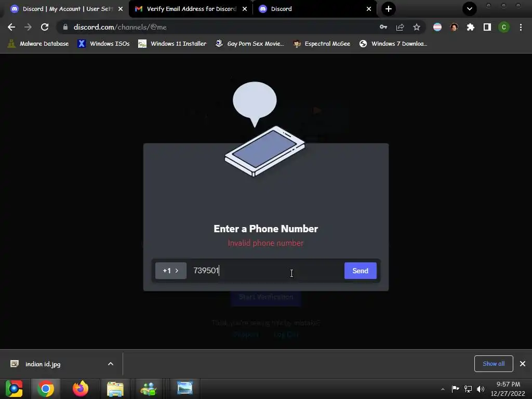Open the image viewer taskbar icon

coord(185,388)
